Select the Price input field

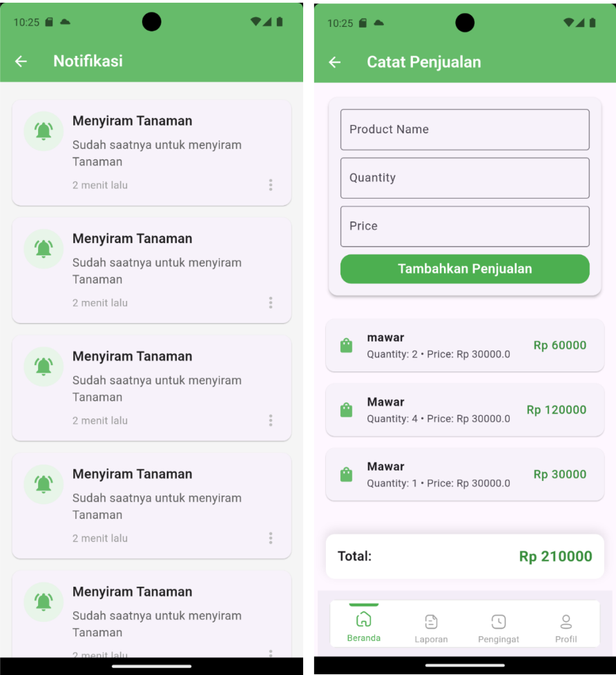pyautogui.click(x=465, y=226)
